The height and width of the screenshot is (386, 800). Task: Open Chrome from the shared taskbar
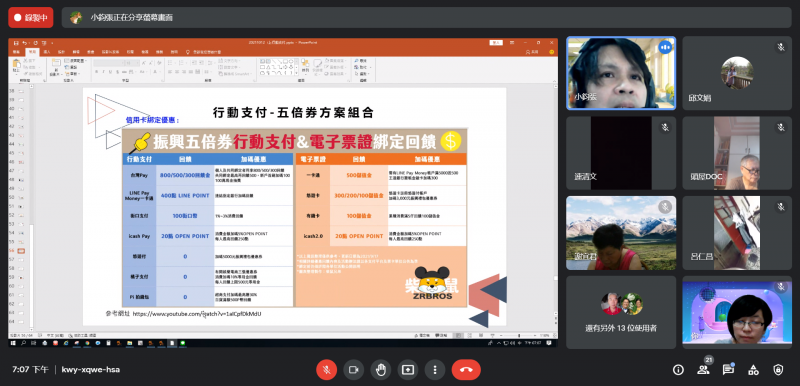coord(87,344)
